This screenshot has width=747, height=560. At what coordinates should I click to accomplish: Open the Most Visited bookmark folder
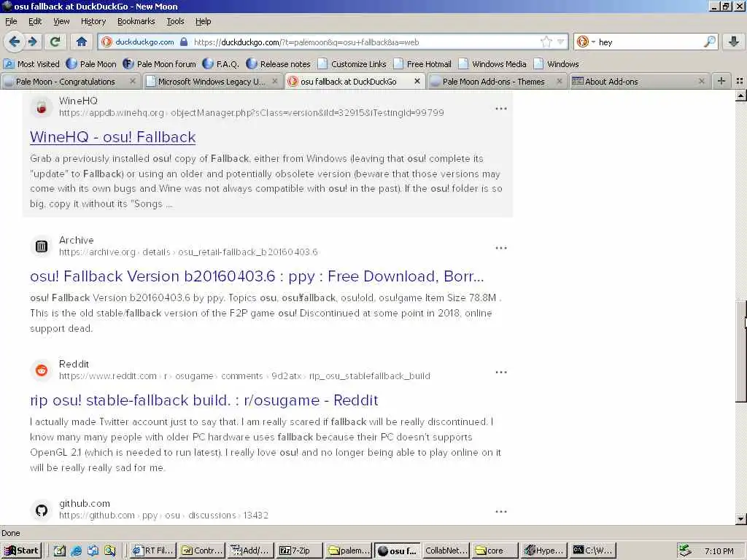tap(32, 64)
